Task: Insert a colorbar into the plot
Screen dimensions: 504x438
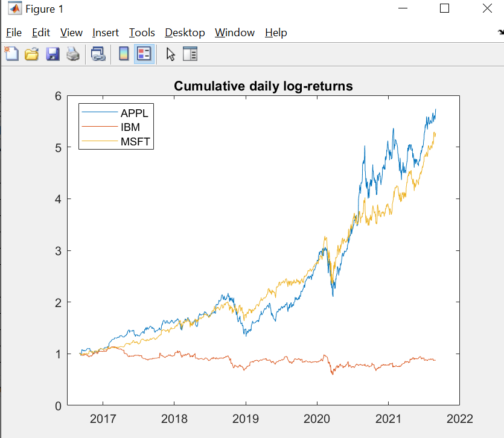Action: click(123, 54)
